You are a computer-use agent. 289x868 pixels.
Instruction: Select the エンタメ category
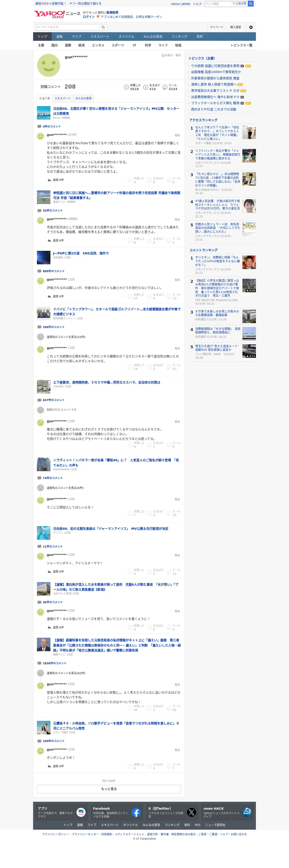tap(98, 46)
